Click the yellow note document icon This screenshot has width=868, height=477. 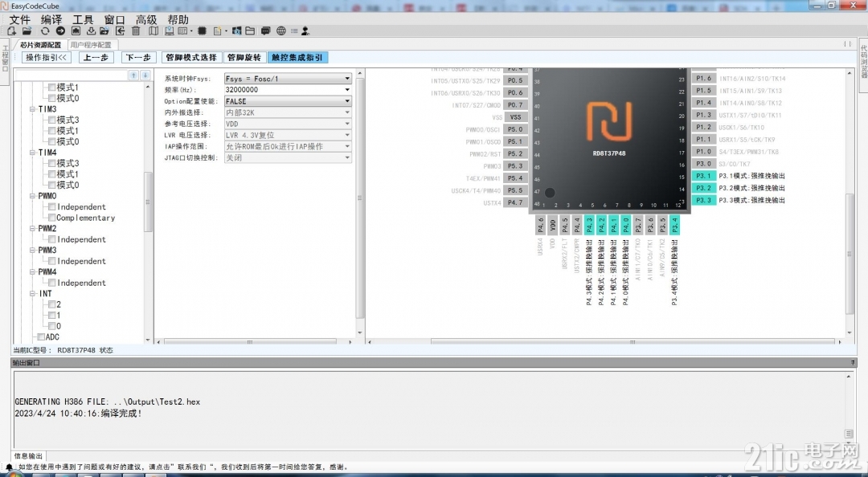tap(218, 31)
